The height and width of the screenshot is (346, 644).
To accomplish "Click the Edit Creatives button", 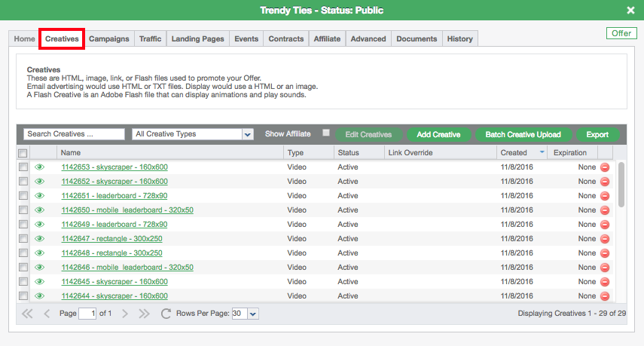I will [368, 134].
